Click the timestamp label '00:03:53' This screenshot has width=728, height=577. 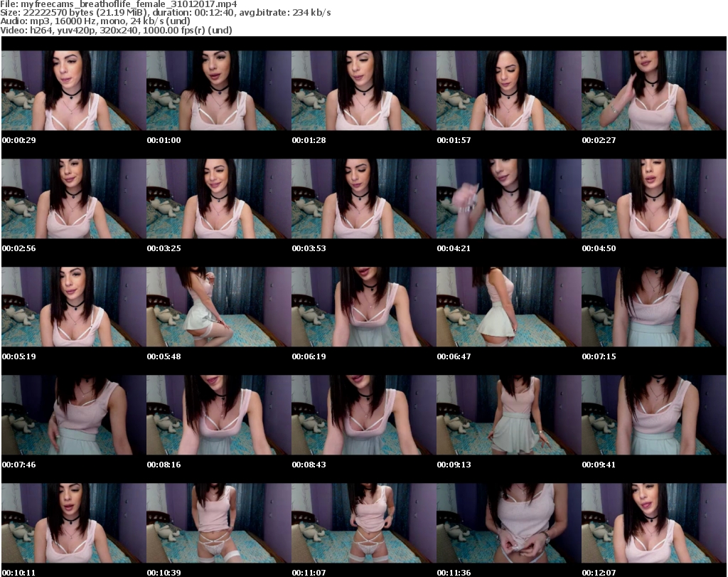(x=309, y=248)
